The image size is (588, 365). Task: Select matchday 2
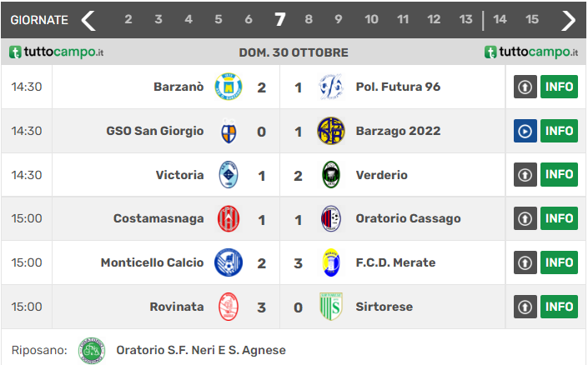[x=128, y=20]
